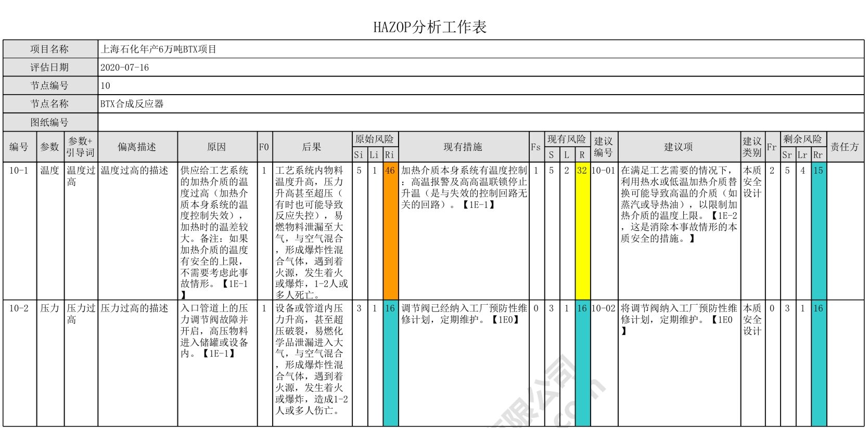The image size is (868, 428).
Task: Click the teal Rr cell showing 15
Action: tap(819, 231)
